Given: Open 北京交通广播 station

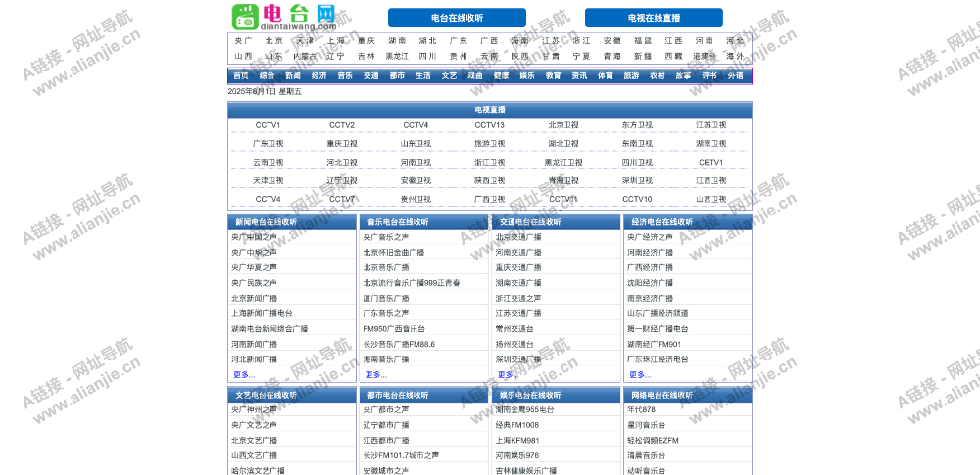Looking at the screenshot, I should tap(518, 237).
